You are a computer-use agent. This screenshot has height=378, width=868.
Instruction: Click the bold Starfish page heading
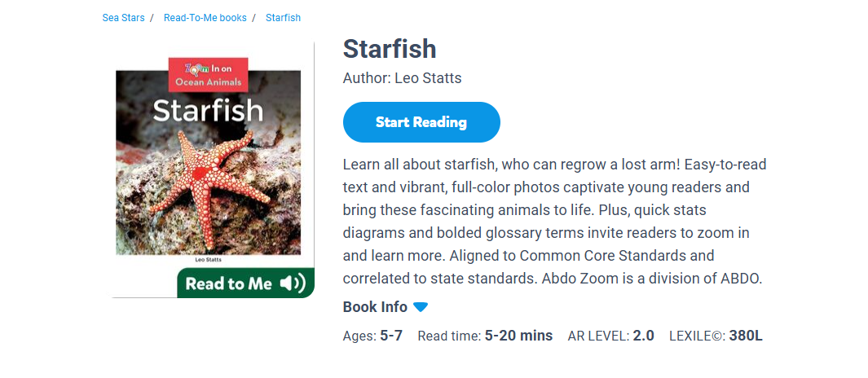(390, 49)
